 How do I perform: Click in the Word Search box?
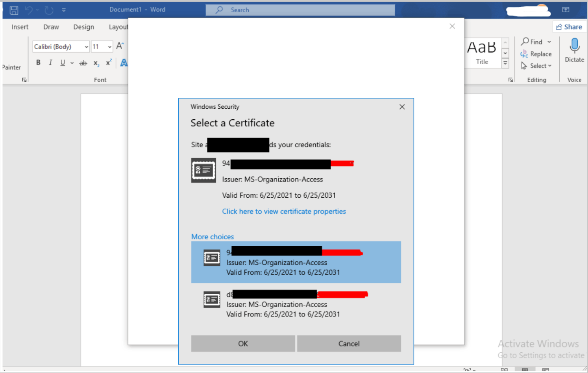pos(300,10)
